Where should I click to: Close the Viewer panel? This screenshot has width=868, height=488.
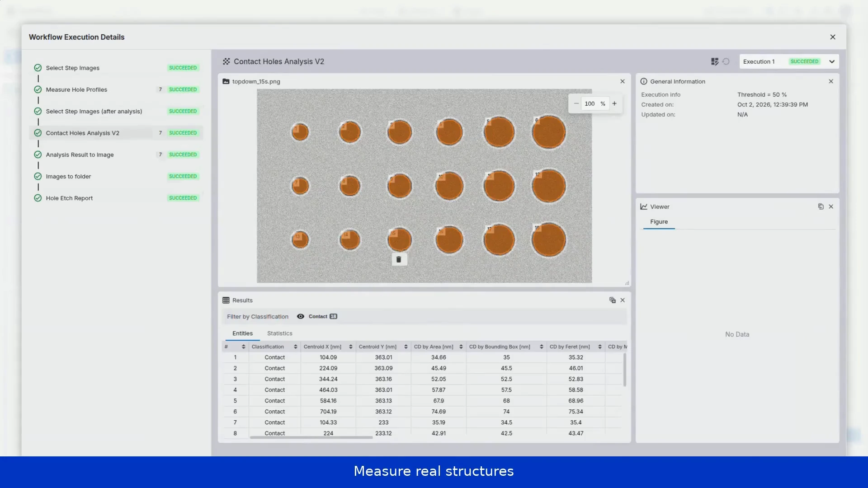click(x=831, y=206)
